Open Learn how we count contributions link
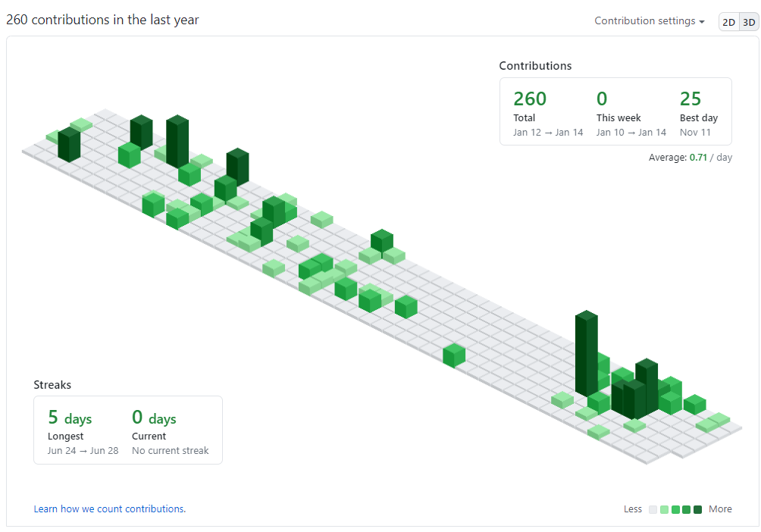This screenshot has height=532, width=761. tap(110, 509)
